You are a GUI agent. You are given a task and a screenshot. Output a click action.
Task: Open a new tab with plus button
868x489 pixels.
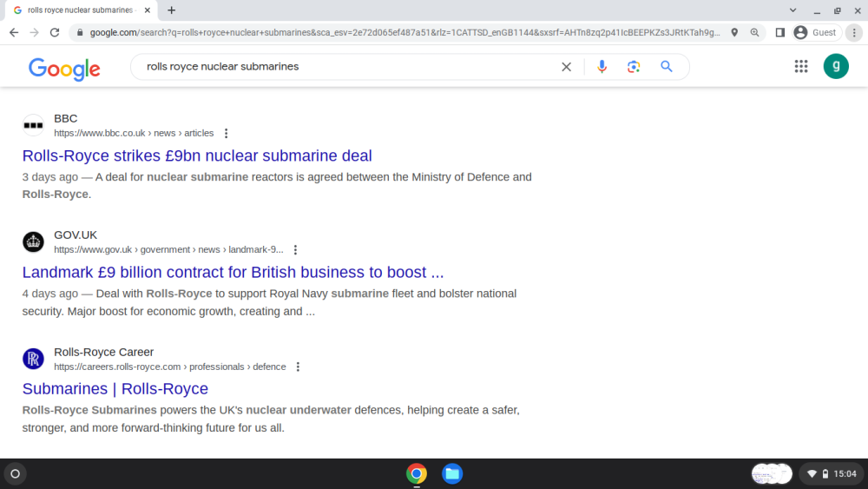[172, 10]
